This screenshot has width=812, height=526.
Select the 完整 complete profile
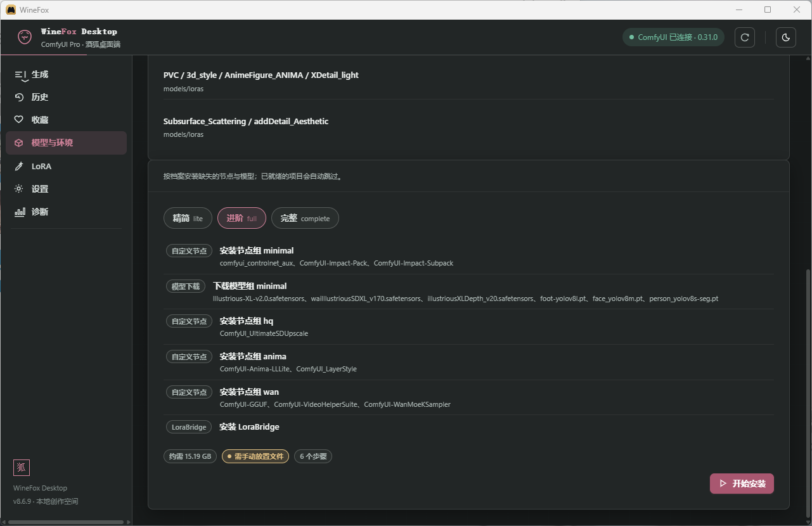click(x=305, y=218)
